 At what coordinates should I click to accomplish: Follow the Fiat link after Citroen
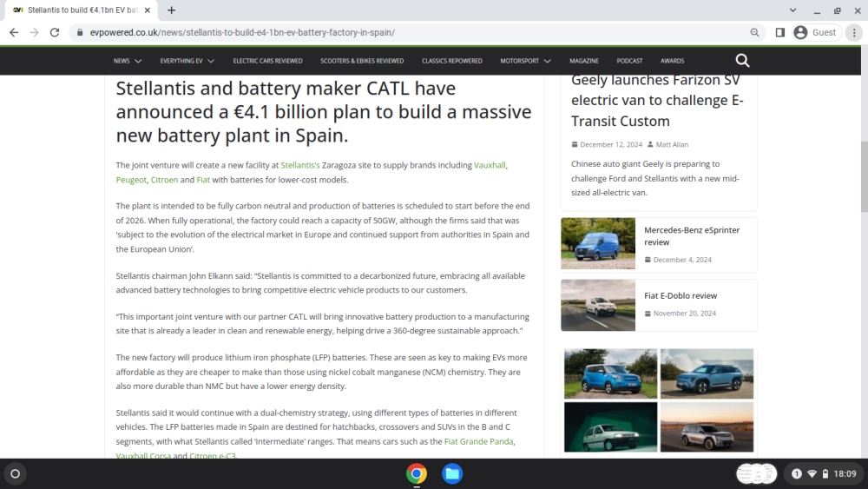203,180
